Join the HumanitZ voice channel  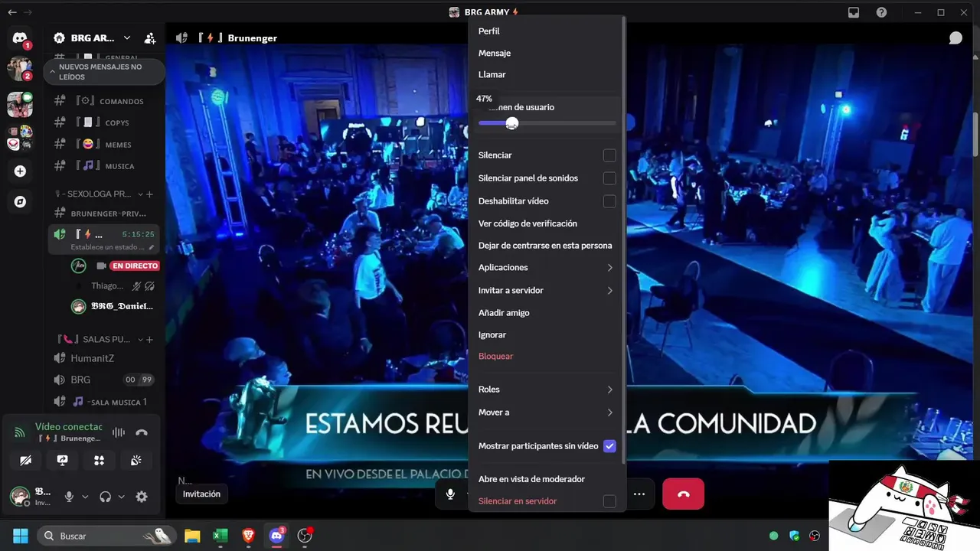105,358
